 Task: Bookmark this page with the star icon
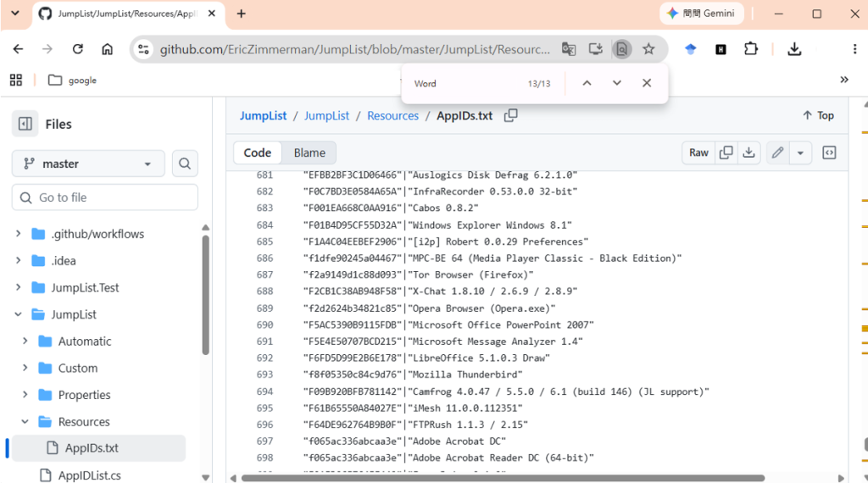click(x=648, y=49)
